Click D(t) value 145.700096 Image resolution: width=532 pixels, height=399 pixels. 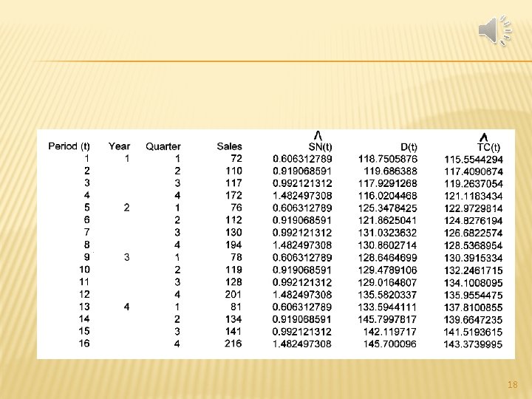pos(391,344)
